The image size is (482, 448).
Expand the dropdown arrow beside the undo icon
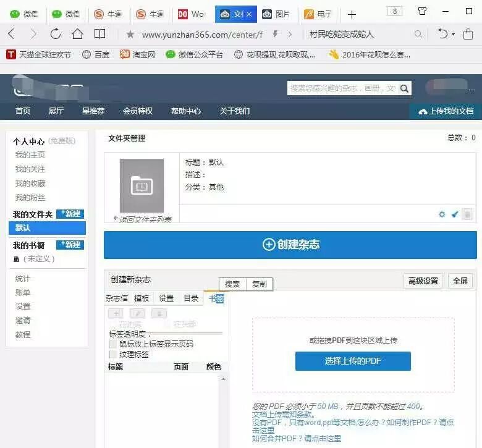(x=454, y=35)
